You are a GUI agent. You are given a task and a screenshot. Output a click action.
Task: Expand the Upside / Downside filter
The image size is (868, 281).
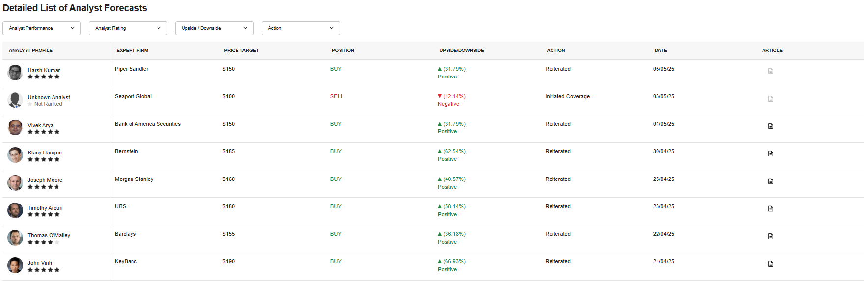pyautogui.click(x=214, y=28)
